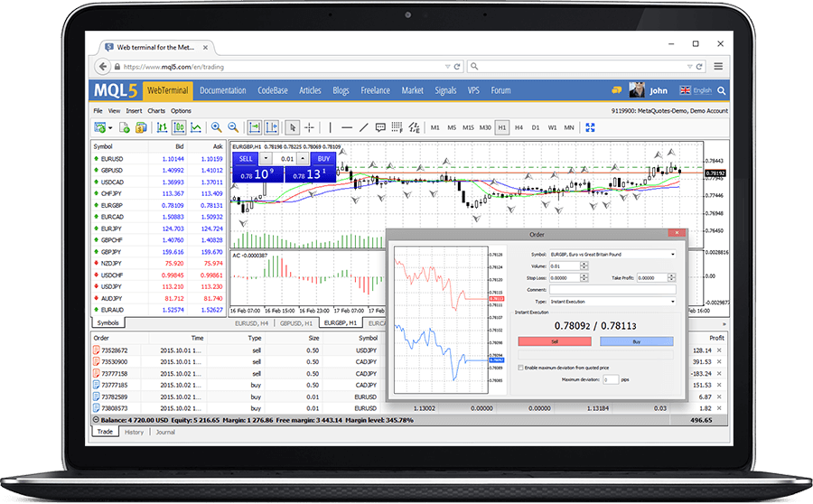Open the English language selector

tap(696, 90)
